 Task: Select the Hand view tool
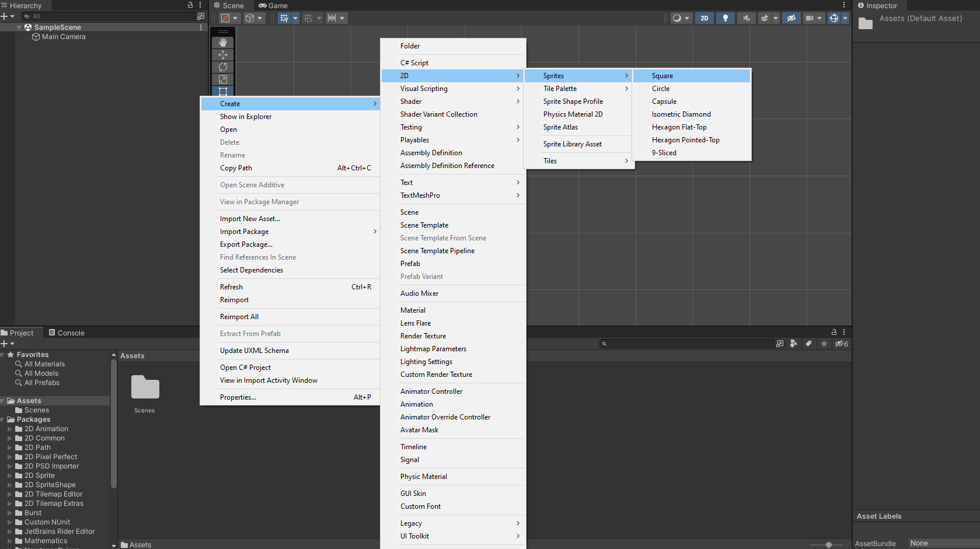222,43
